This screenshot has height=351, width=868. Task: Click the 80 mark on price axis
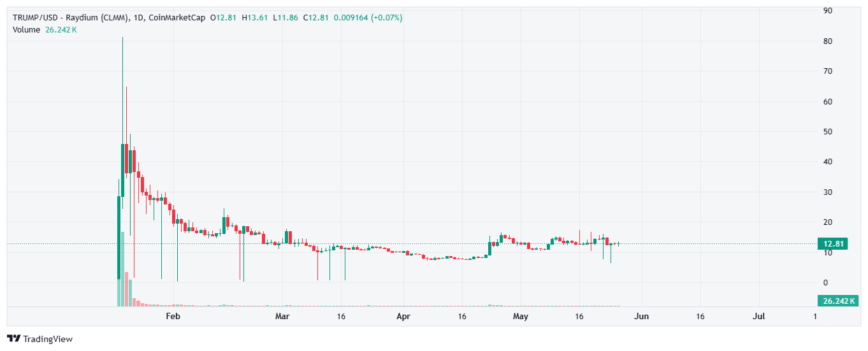click(828, 41)
